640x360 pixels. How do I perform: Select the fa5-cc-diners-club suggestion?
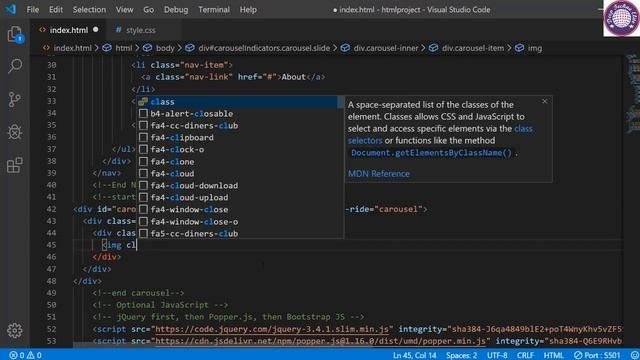(240, 233)
